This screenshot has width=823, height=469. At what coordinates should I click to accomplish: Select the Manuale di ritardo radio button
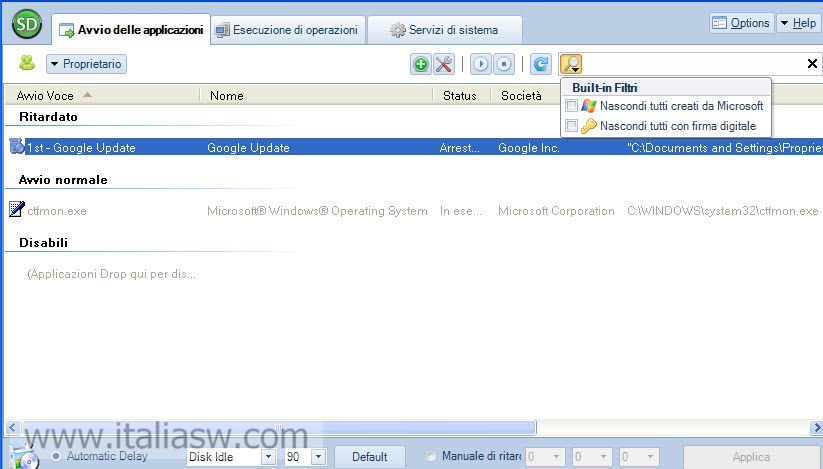(431, 456)
